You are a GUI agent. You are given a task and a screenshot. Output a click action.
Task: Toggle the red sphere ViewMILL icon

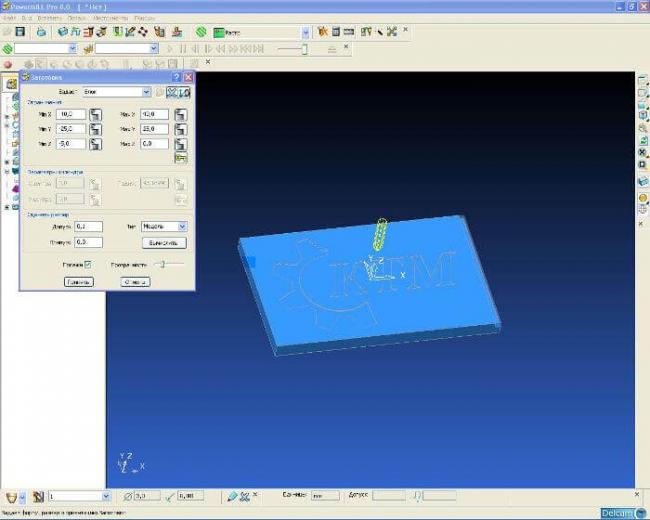7,64
